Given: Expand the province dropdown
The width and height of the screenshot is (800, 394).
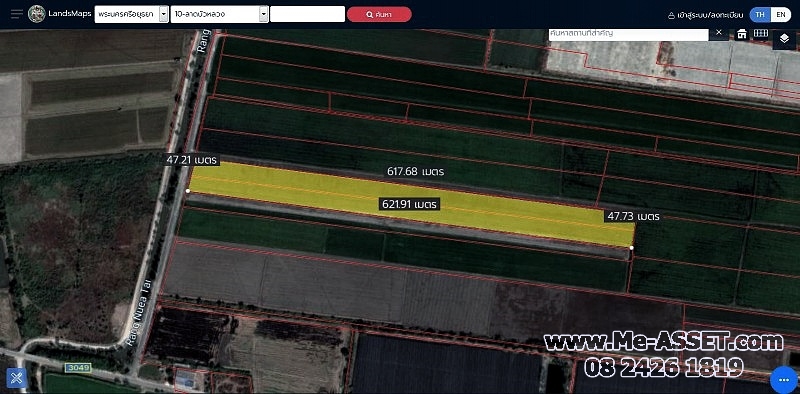Looking at the screenshot, I should (163, 14).
